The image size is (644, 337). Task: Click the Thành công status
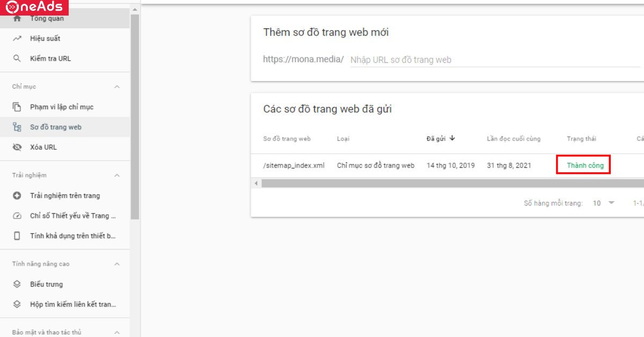(x=585, y=165)
